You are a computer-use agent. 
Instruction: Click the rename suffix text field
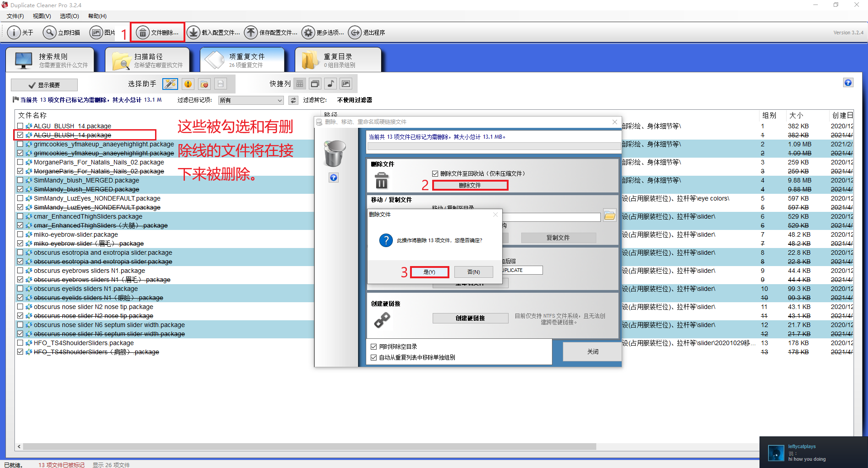click(x=523, y=270)
